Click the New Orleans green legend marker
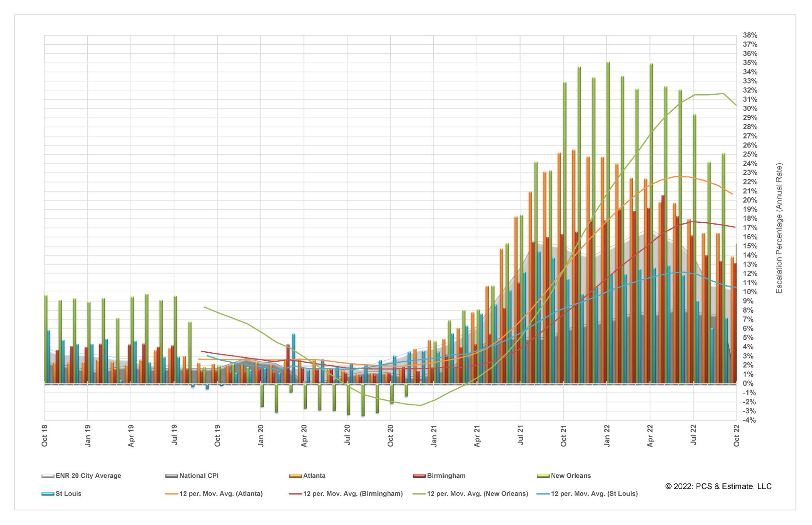 pyautogui.click(x=543, y=476)
